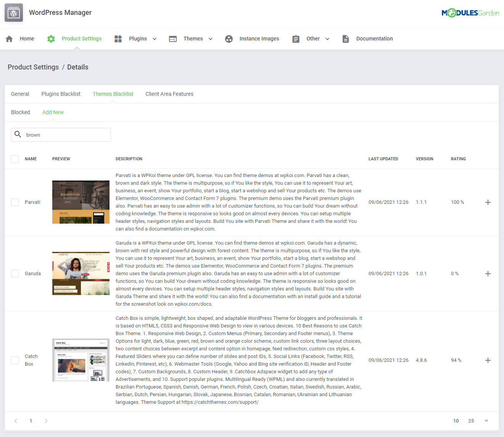Viewport: 504px width, 437px height.
Task: Open Home in navigation
Action: coord(27,39)
